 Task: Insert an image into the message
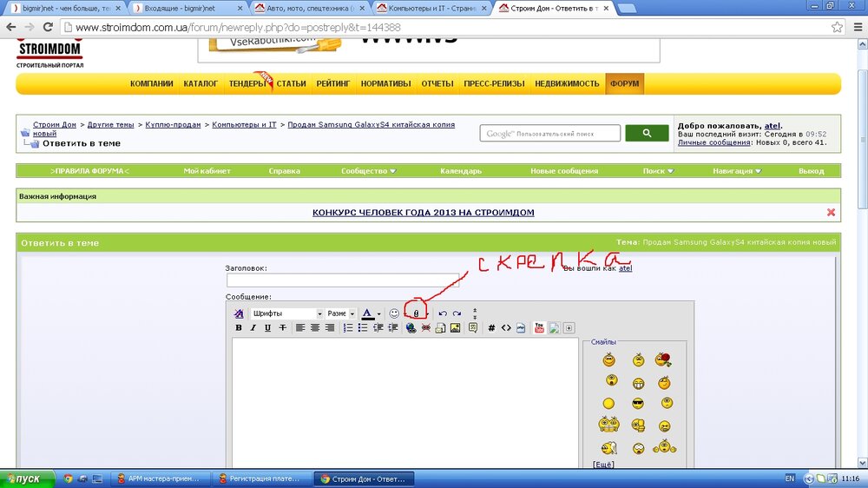click(455, 328)
